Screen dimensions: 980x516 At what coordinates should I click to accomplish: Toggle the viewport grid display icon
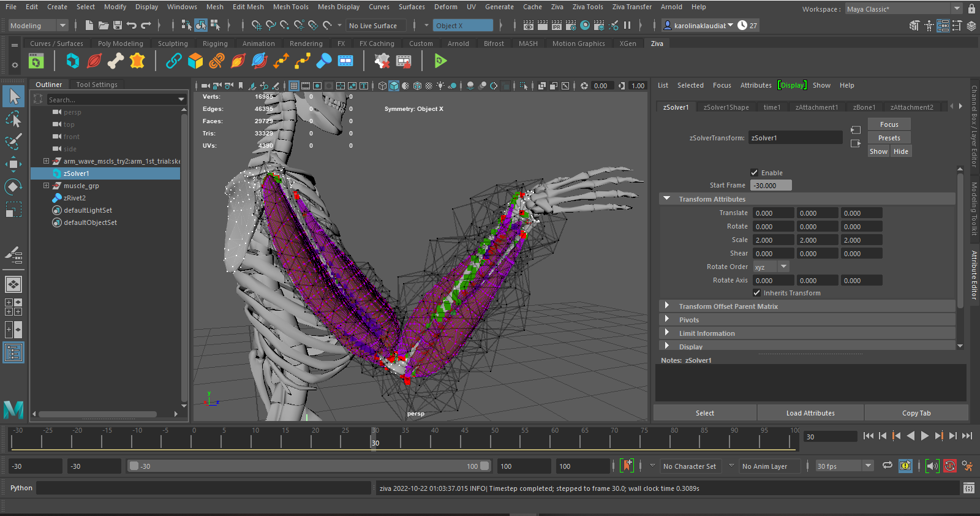[x=294, y=86]
